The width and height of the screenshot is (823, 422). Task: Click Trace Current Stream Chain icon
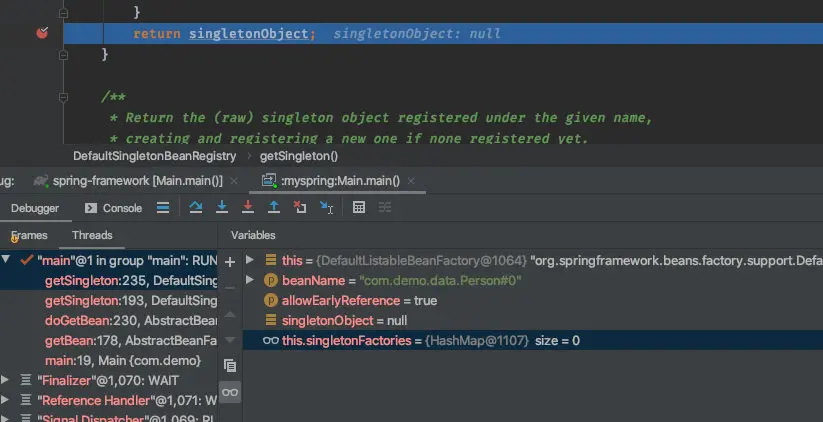pos(385,207)
